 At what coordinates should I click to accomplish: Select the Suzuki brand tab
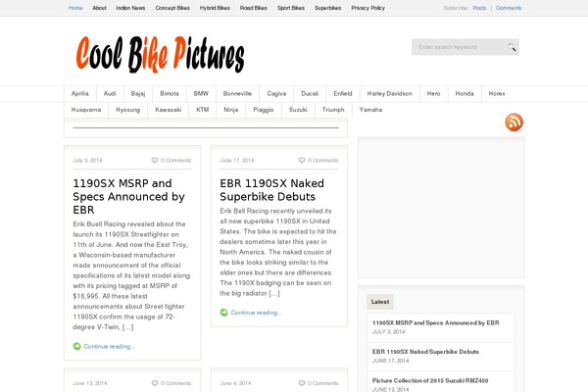point(298,110)
